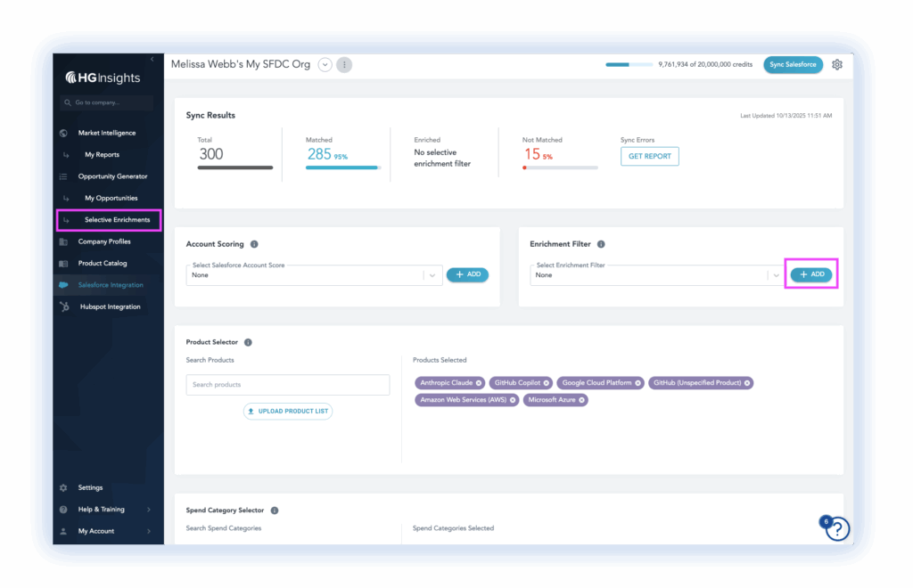The height and width of the screenshot is (588, 913).
Task: Open Company Profiles using its building icon
Action: click(62, 241)
